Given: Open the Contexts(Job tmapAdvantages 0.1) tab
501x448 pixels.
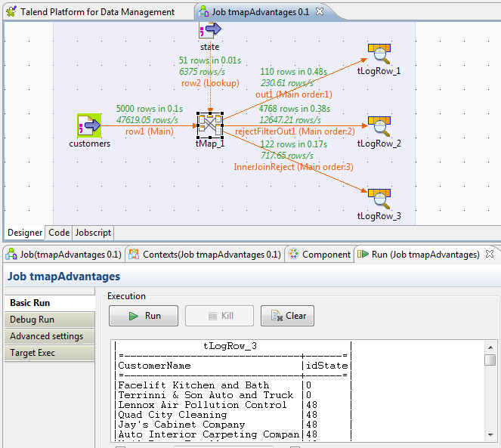Looking at the screenshot, I should coord(212,255).
